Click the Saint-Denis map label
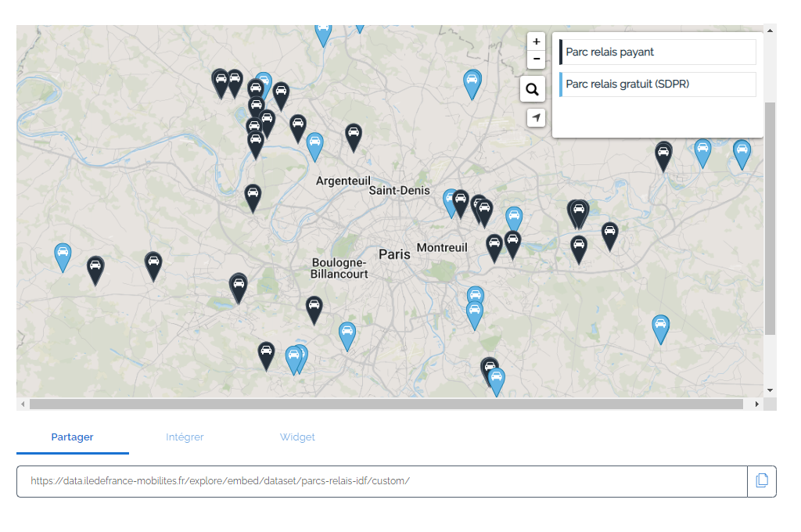The width and height of the screenshot is (801, 532). (400, 190)
